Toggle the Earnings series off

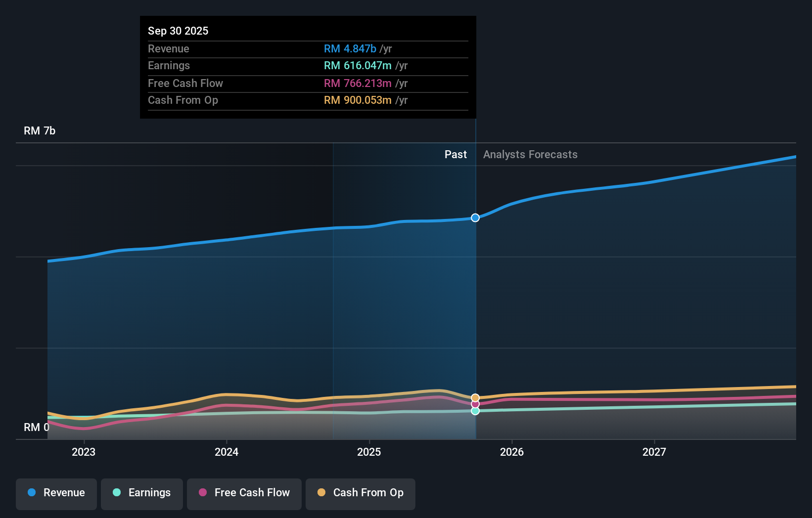(142, 493)
